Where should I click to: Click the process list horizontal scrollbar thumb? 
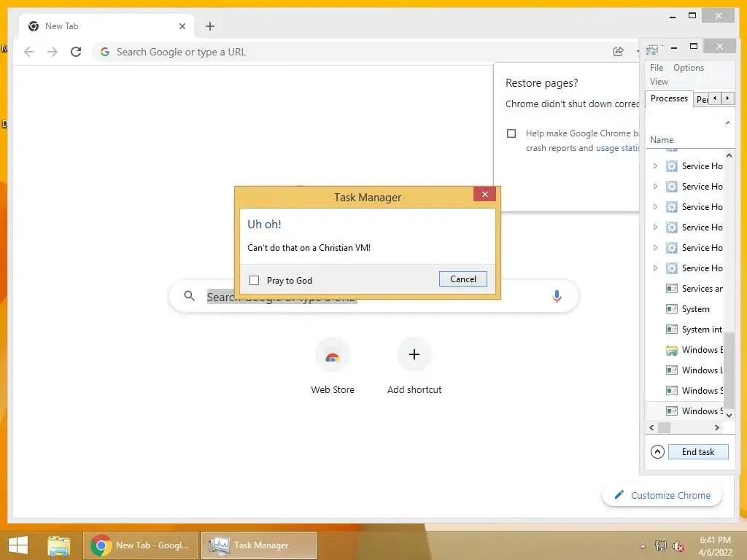coord(664,427)
